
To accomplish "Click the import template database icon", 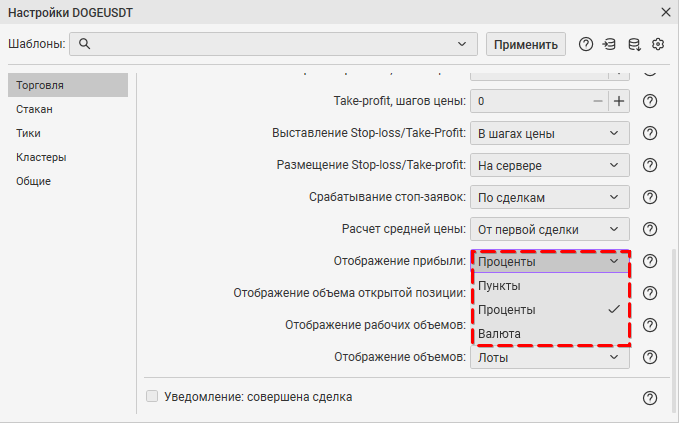I will coord(610,44).
